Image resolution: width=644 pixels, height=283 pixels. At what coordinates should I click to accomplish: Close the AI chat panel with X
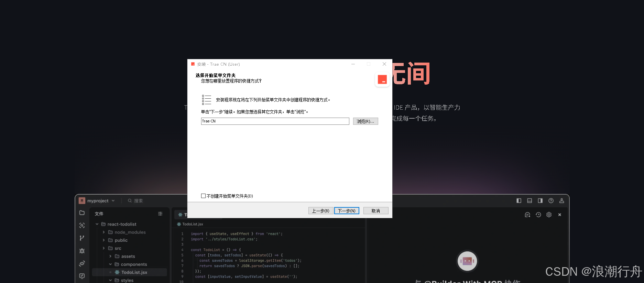coord(560,215)
